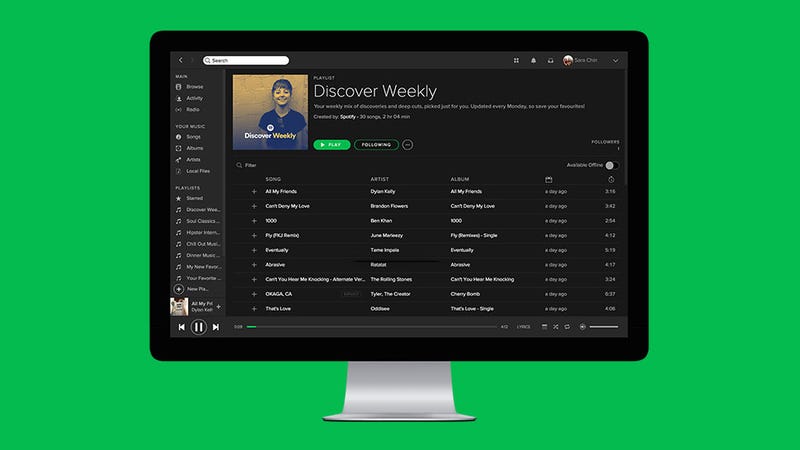Click the song progress bar

click(x=371, y=327)
